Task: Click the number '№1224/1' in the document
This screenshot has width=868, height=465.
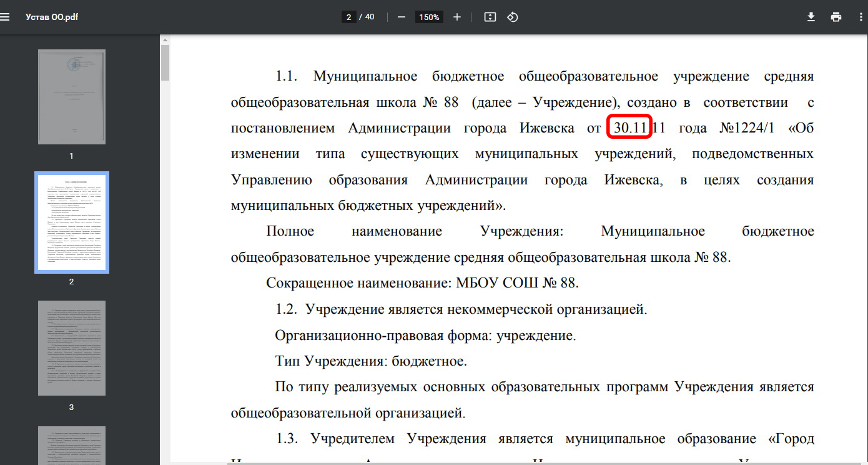Action: tap(747, 128)
